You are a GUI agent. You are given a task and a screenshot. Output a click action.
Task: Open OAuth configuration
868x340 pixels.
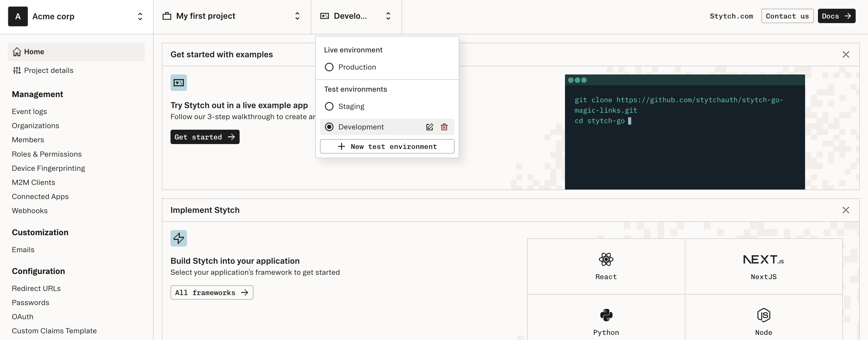[23, 317]
